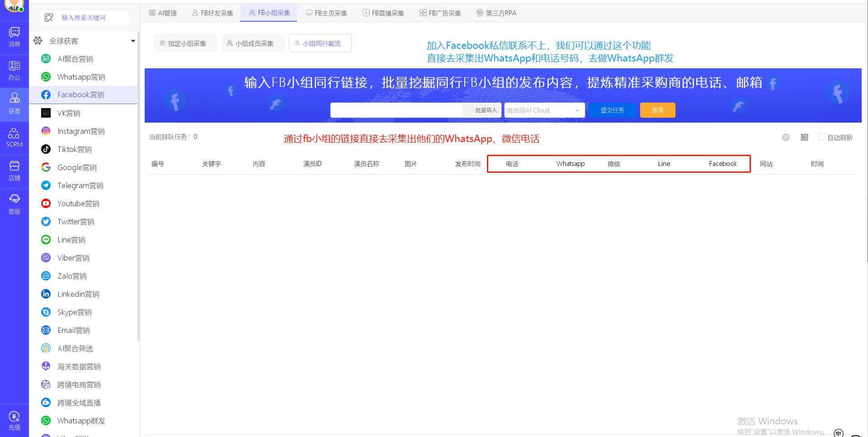The image size is (868, 437).
Task: Select Telegram营销 channel
Action: click(80, 185)
